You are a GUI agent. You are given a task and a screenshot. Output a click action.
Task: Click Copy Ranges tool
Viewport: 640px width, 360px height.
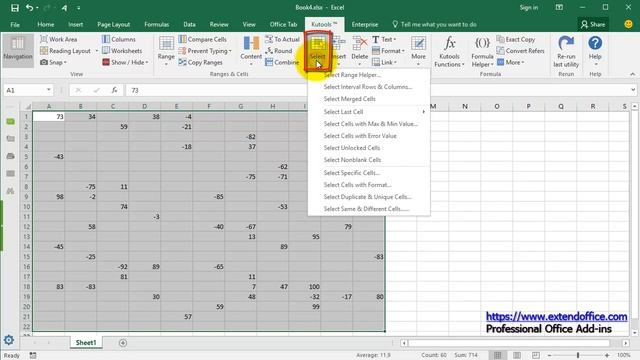click(200, 62)
